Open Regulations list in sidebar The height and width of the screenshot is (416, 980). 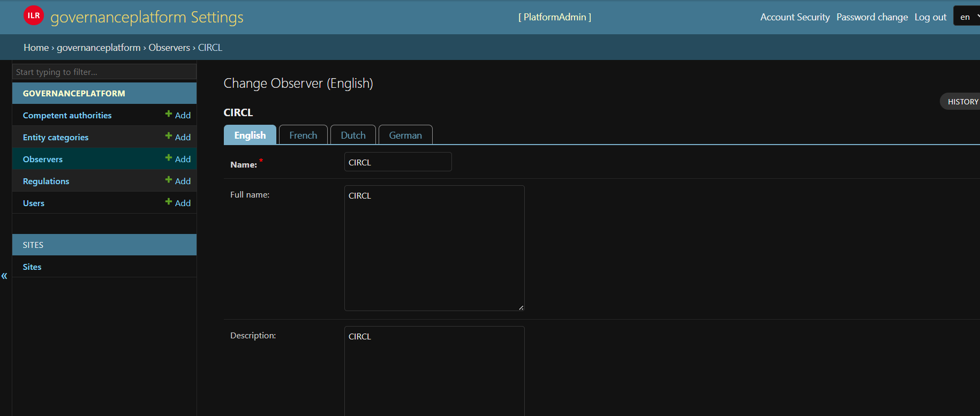(46, 181)
